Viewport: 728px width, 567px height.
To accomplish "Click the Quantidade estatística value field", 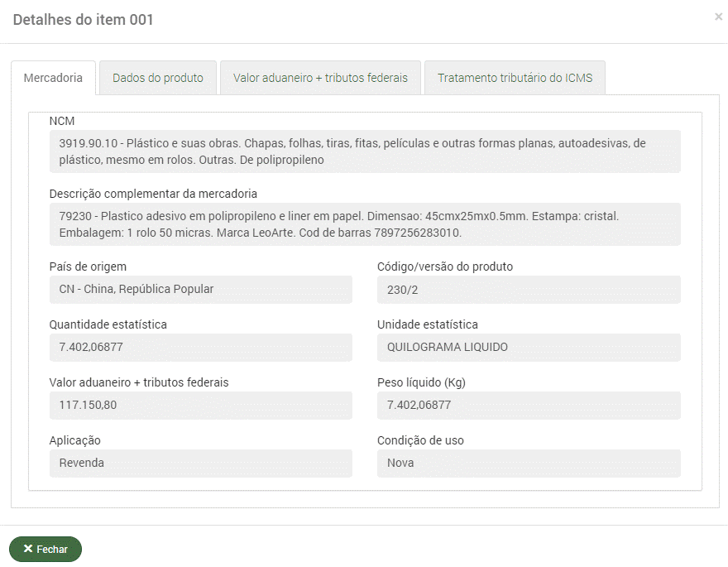I will click(200, 348).
